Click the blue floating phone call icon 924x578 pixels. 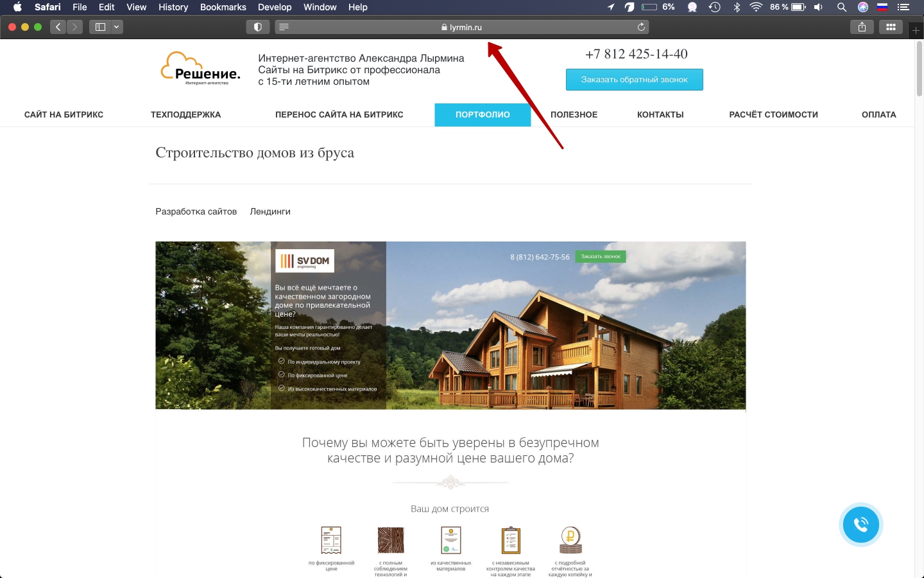860,525
